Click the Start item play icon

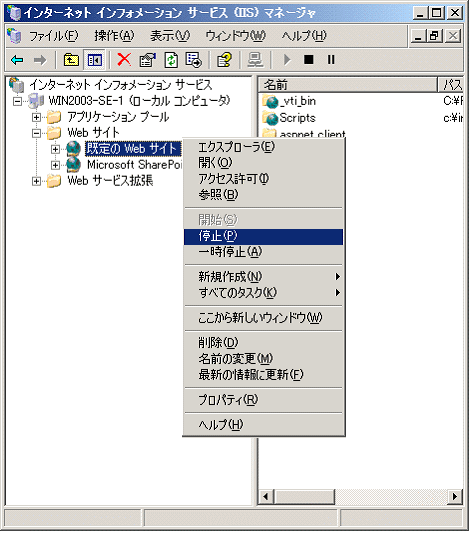coord(287,60)
